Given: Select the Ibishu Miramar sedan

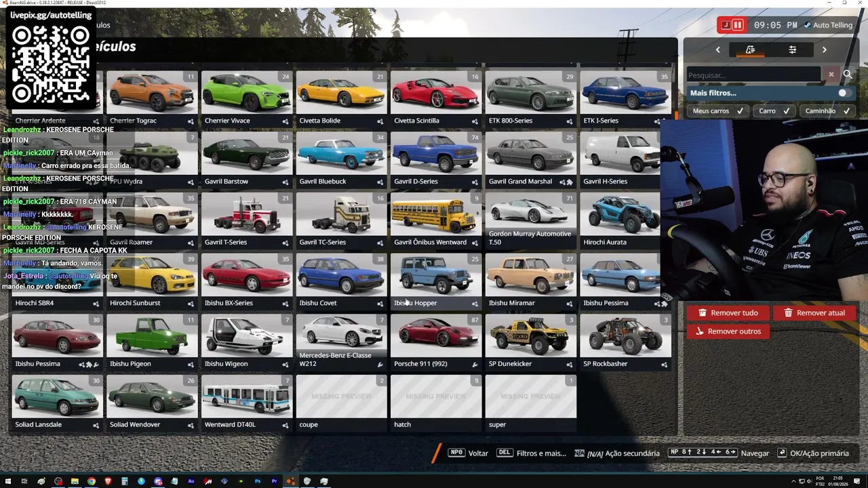Looking at the screenshot, I should pyautogui.click(x=531, y=281).
